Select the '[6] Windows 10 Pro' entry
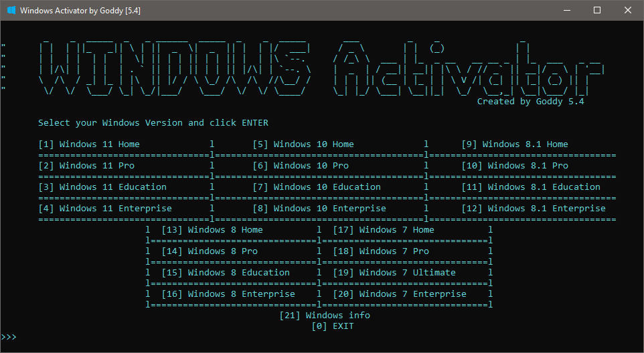 coord(301,166)
